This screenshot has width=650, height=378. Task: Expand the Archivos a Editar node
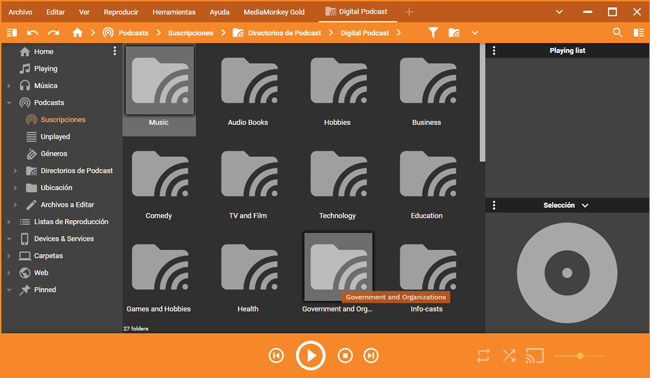tap(15, 205)
